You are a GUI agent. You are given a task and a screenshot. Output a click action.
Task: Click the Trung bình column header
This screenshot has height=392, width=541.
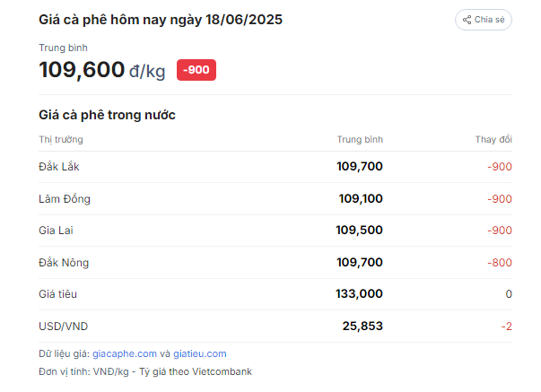click(360, 139)
